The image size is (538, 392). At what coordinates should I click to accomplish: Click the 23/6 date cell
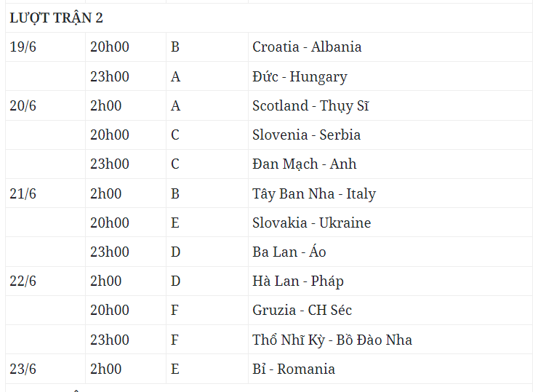(23, 369)
